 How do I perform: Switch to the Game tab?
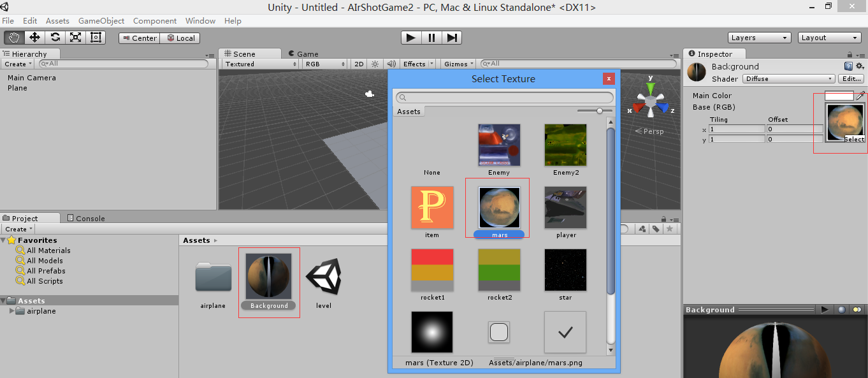click(x=303, y=54)
